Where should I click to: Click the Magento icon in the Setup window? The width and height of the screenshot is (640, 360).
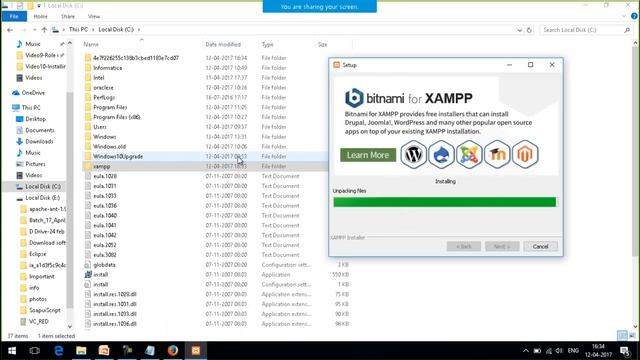[525, 155]
